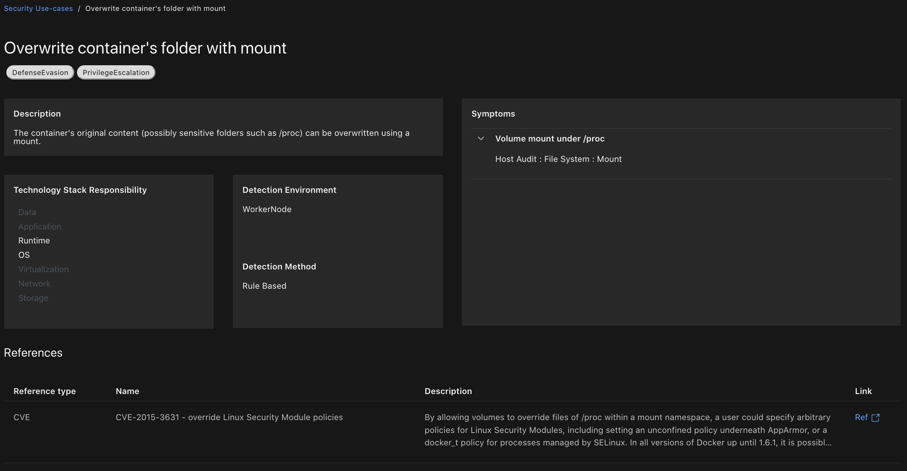Click the Reference type column header
This screenshot has width=907, height=471.
44,391
